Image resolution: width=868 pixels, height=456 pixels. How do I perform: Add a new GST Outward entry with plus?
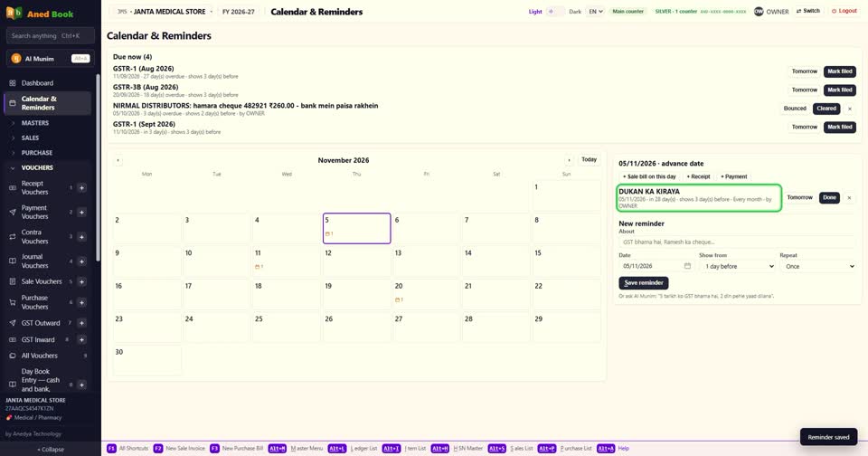click(x=81, y=323)
